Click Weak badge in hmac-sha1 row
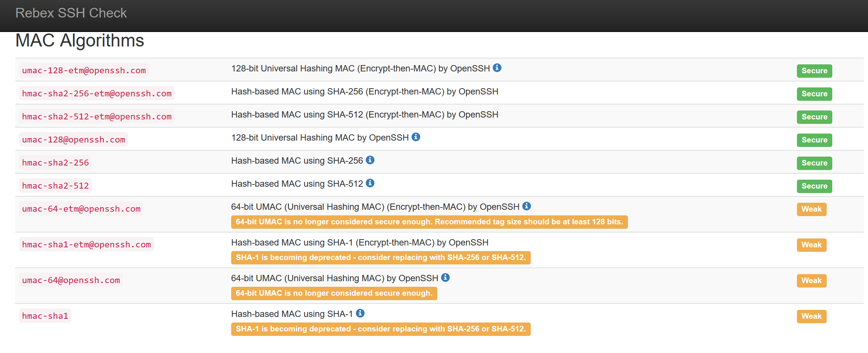This screenshot has height=353, width=868. click(811, 316)
